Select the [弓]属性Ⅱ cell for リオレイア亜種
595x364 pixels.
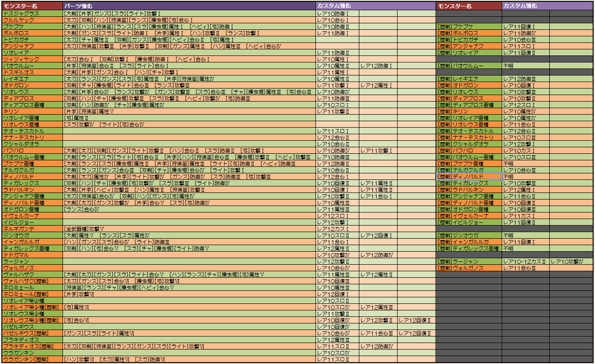pyautogui.click(x=189, y=118)
